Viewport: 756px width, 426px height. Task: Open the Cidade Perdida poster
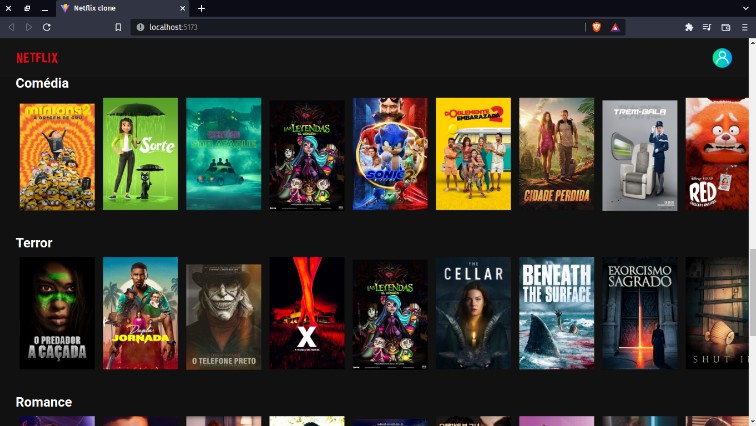tap(556, 154)
